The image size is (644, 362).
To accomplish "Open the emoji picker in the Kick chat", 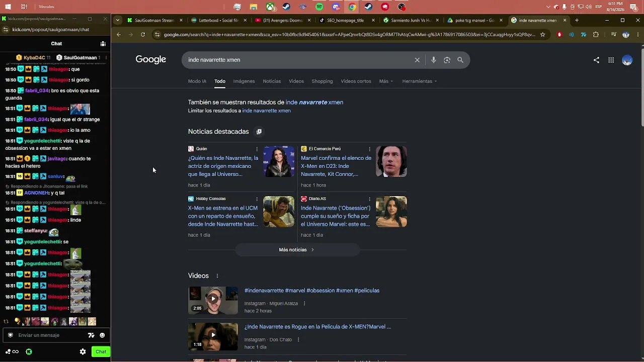I will coord(102,335).
